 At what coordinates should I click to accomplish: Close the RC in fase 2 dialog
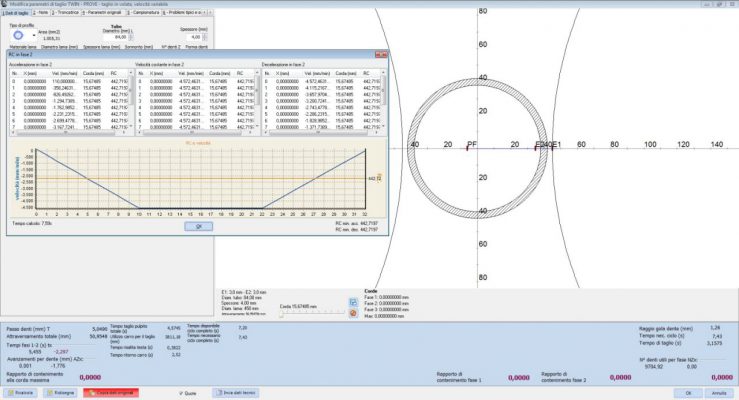click(x=381, y=55)
